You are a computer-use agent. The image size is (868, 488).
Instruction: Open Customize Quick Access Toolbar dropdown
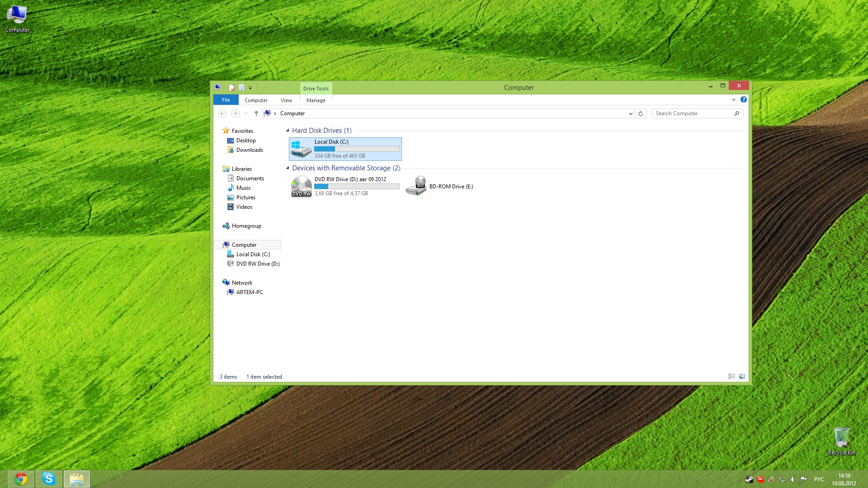(250, 88)
